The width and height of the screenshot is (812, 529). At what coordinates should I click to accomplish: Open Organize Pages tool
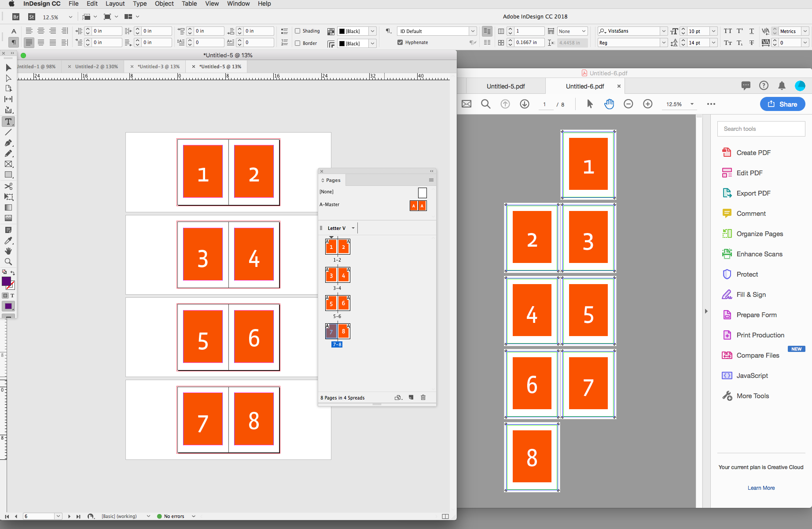[x=760, y=234]
